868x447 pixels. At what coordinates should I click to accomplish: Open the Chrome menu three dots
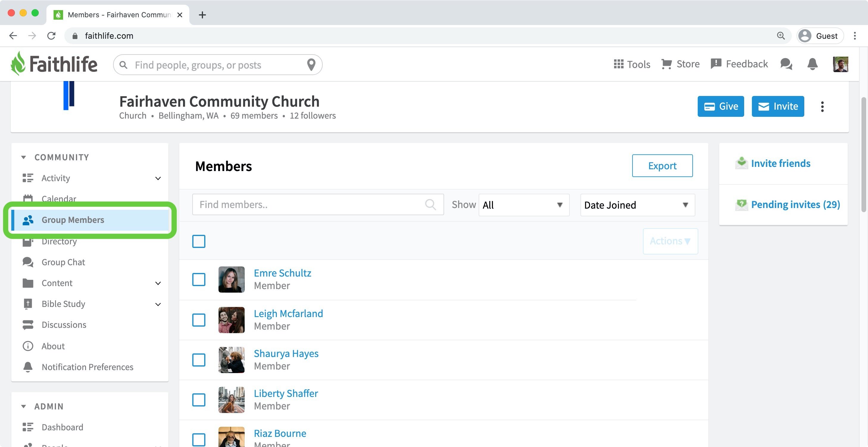[x=855, y=36]
